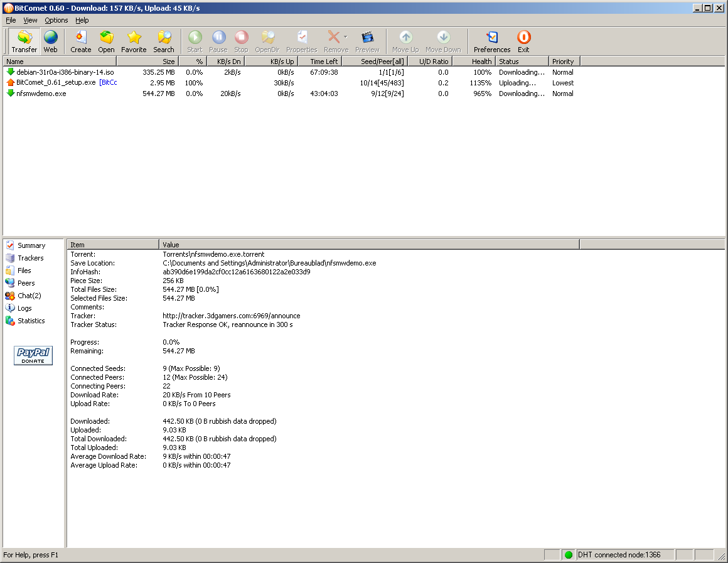The width and height of the screenshot is (728, 563).
Task: Select the debian-31r0a-i386-binary-14.iso torrent row
Action: coord(291,72)
